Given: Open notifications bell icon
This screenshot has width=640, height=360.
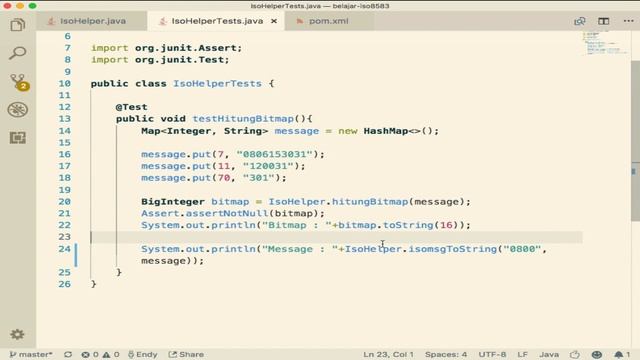Looking at the screenshot, I should [622, 354].
